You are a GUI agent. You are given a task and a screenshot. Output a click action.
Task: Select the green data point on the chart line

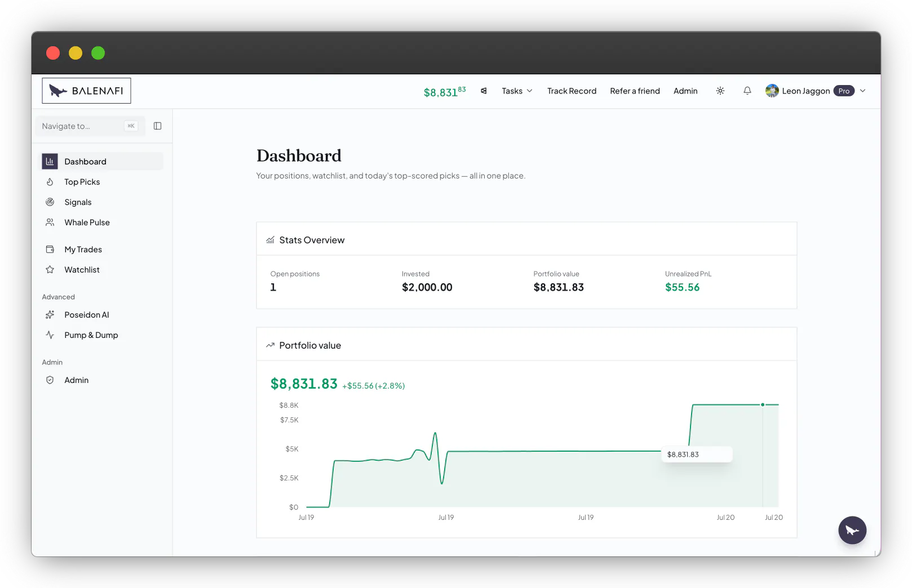(763, 404)
